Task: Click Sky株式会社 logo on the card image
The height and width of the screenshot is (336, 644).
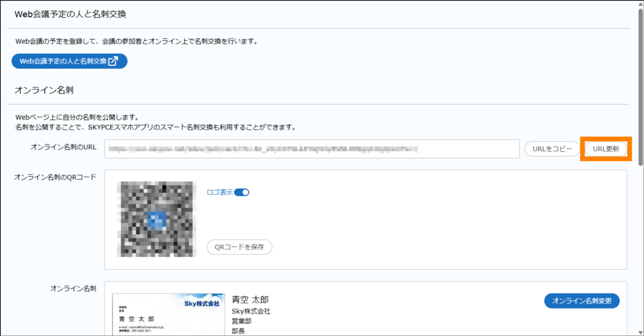Action: point(201,303)
